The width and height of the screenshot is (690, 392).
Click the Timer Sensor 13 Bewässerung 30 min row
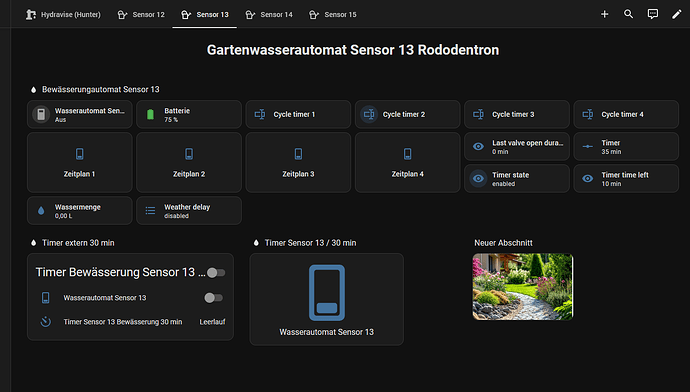click(130, 322)
